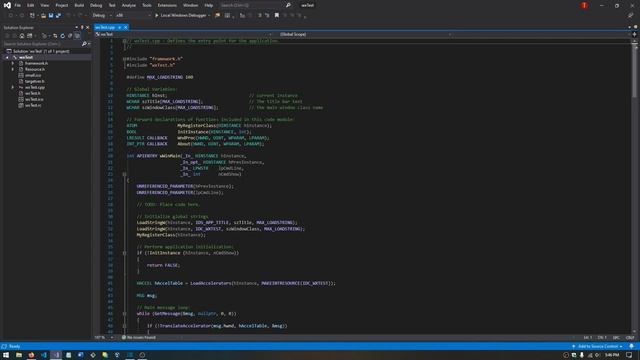Select targetver.h in Solution Explorer

pyautogui.click(x=35, y=81)
